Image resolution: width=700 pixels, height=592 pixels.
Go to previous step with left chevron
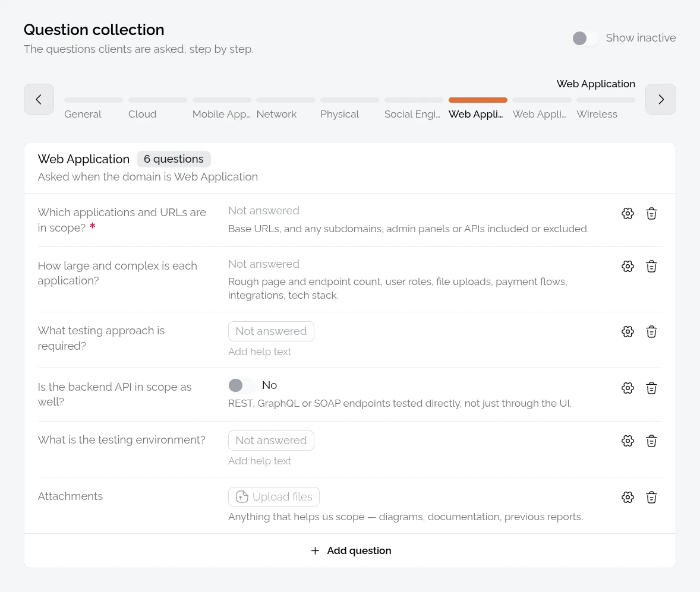pos(39,99)
